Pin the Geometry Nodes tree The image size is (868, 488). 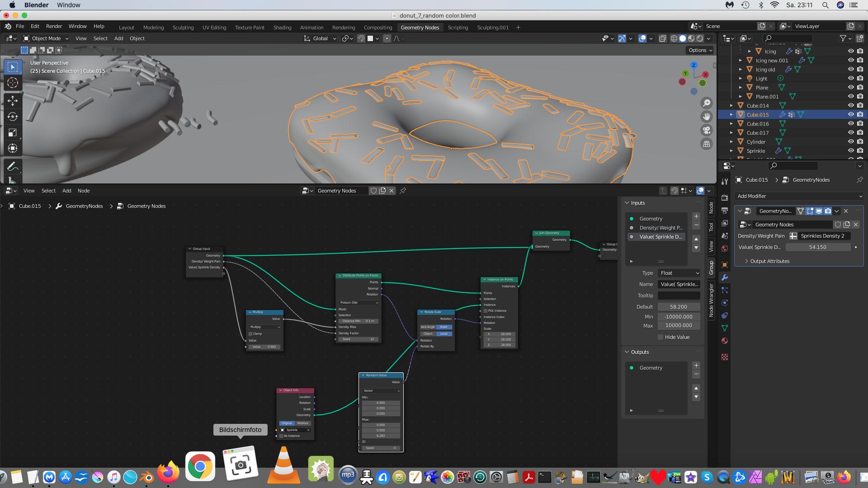403,191
